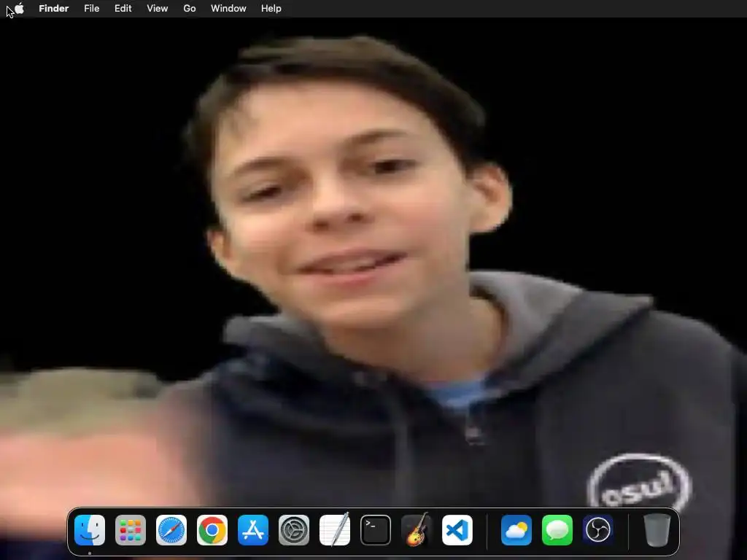Launch GarageBand from the Dock
The width and height of the screenshot is (747, 560).
point(417,529)
